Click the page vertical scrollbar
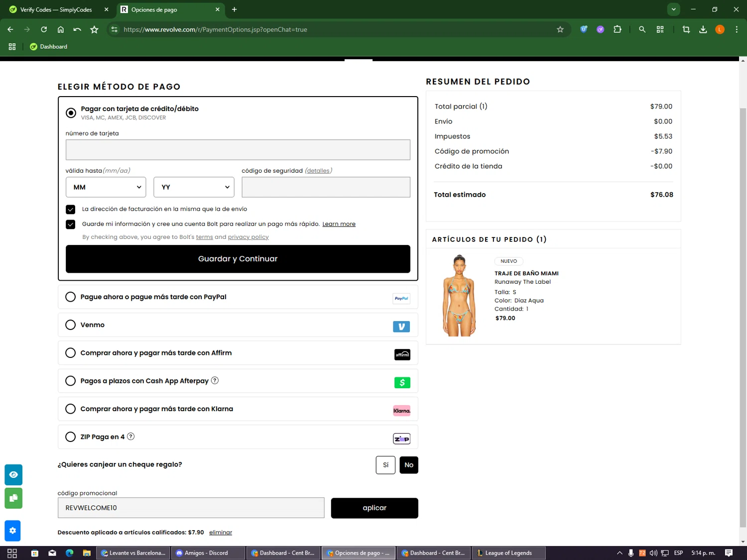 pyautogui.click(x=743, y=317)
